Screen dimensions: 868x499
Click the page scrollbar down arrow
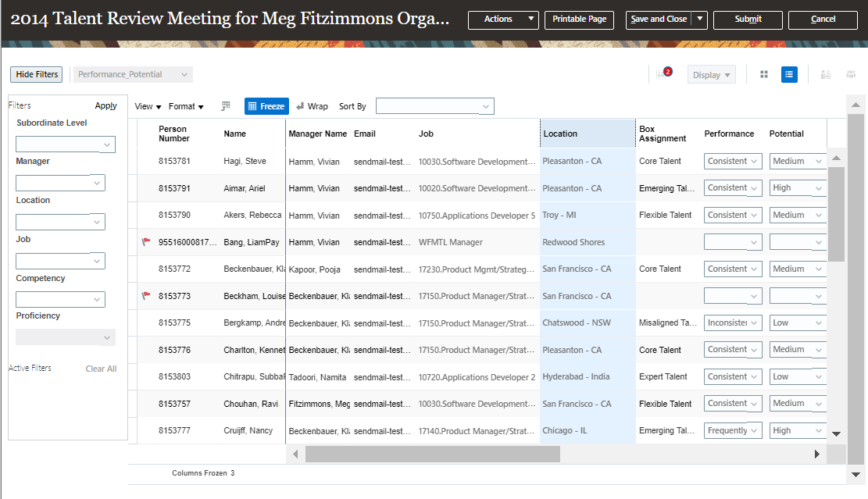tap(855, 474)
